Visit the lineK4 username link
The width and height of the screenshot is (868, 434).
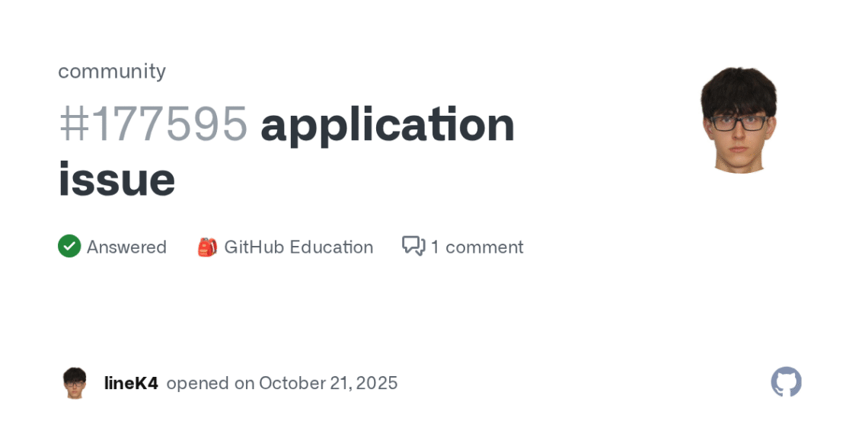(x=131, y=383)
